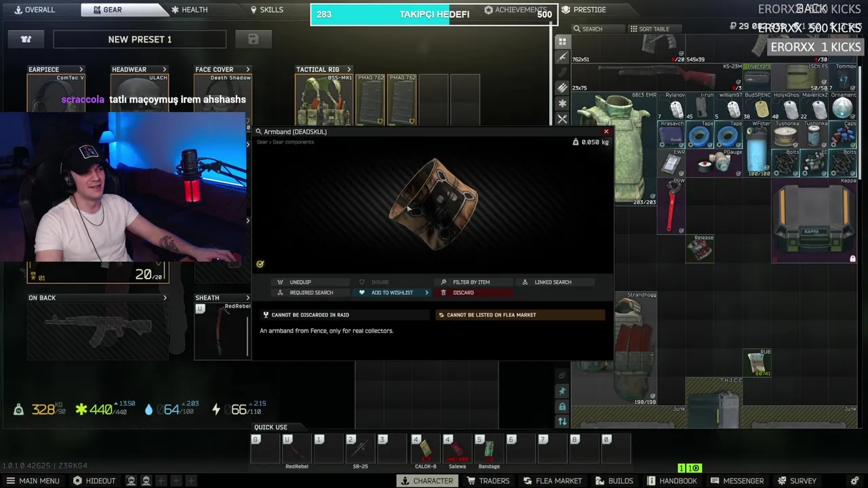Image resolution: width=868 pixels, height=488 pixels.
Task: Click the green check mark icon
Action: pos(260,264)
